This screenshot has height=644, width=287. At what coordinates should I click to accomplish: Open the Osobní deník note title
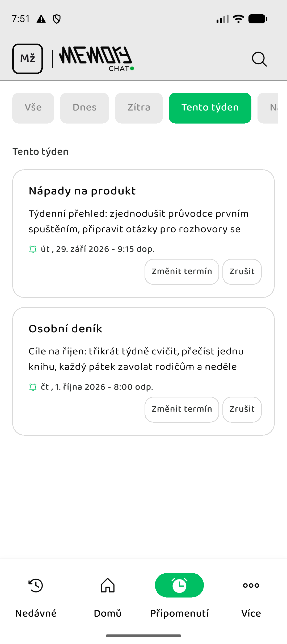coord(65,329)
